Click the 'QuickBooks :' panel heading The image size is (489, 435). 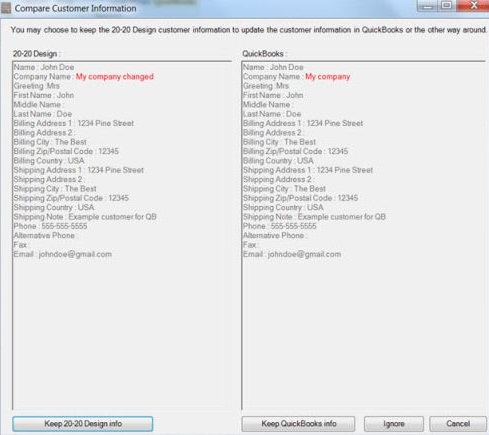264,54
